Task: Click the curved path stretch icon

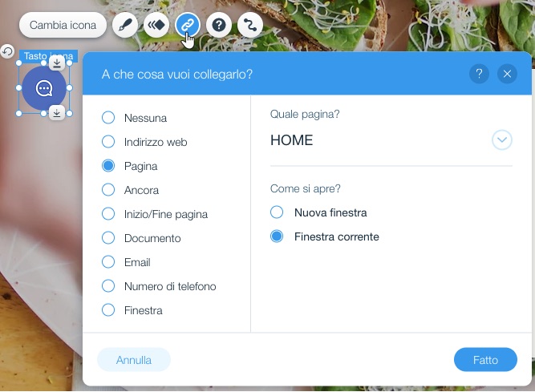Action: [250, 25]
